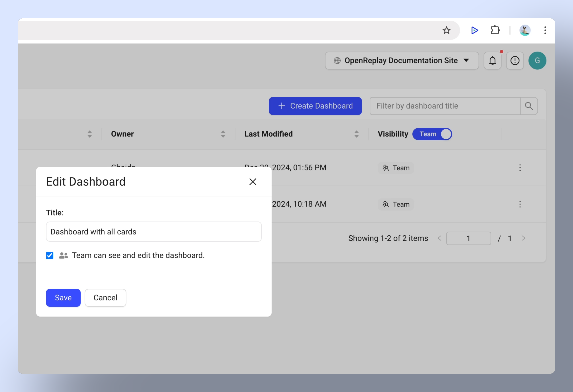The height and width of the screenshot is (392, 573).
Task: Open the Chrome profile avatar
Action: coord(525,30)
